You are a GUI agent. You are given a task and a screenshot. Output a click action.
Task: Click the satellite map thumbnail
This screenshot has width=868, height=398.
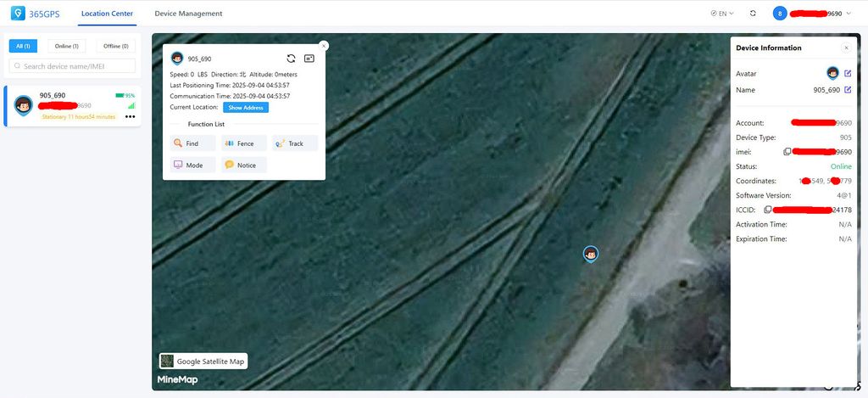click(x=167, y=362)
